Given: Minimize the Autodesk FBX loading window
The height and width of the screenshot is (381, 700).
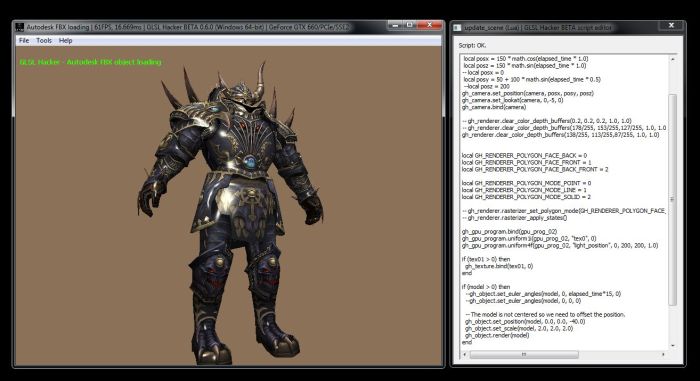Looking at the screenshot, I should coord(395,25).
